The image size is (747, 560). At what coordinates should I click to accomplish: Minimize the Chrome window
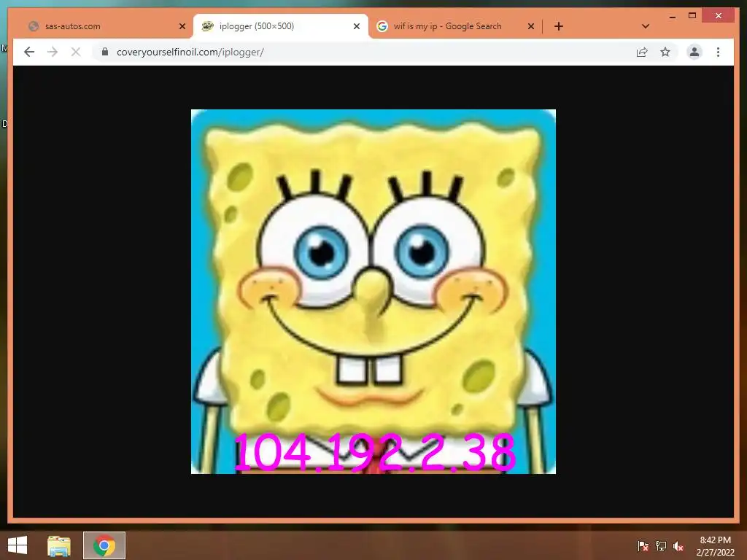pyautogui.click(x=672, y=16)
